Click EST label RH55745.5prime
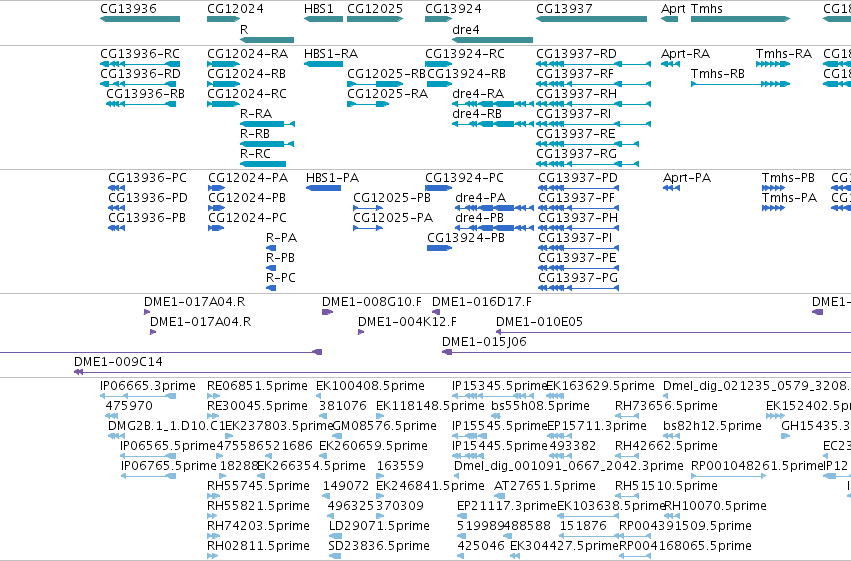 tap(258, 486)
